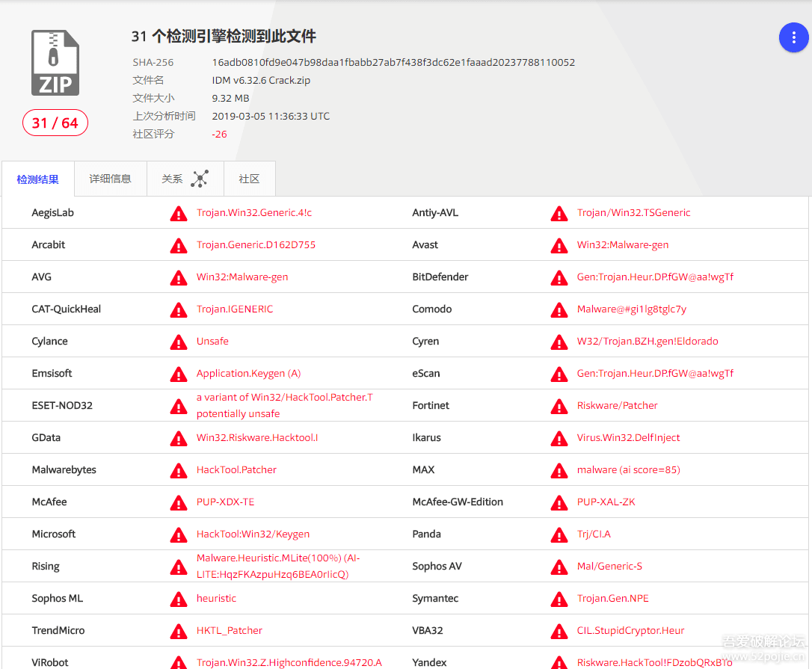The width and height of the screenshot is (812, 669).
Task: Click the warning icon in the ESET-NOD32 row
Action: [179, 406]
